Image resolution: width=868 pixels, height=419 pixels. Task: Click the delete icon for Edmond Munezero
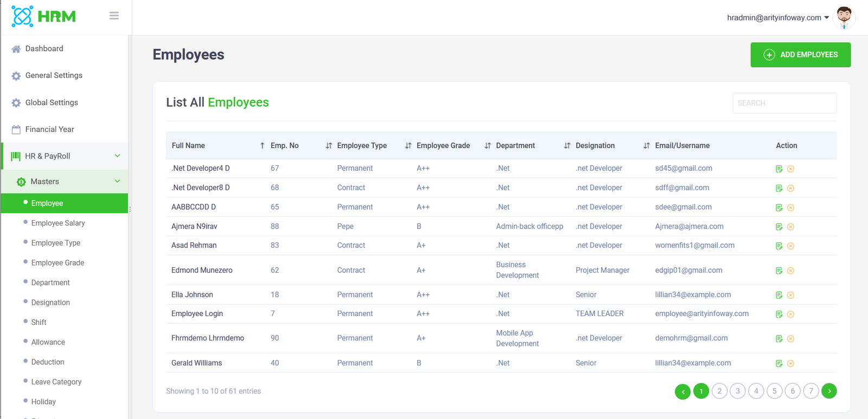[x=790, y=271]
